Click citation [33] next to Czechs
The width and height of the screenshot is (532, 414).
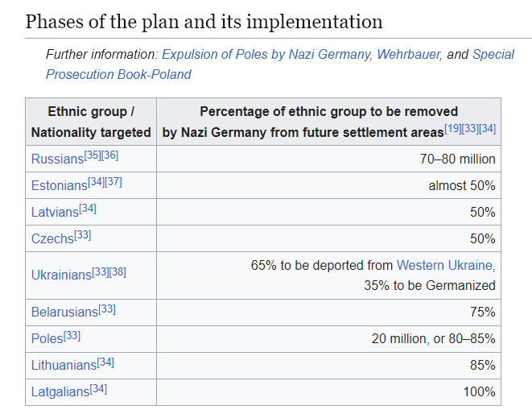pos(82,234)
